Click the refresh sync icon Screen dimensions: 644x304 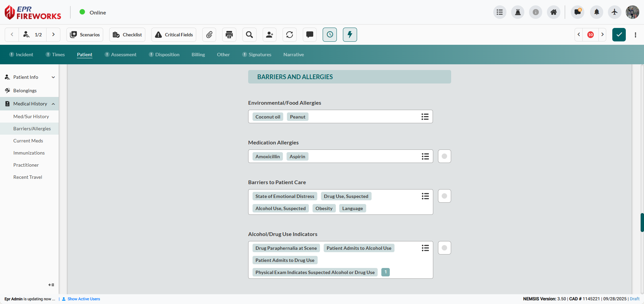[x=290, y=35]
